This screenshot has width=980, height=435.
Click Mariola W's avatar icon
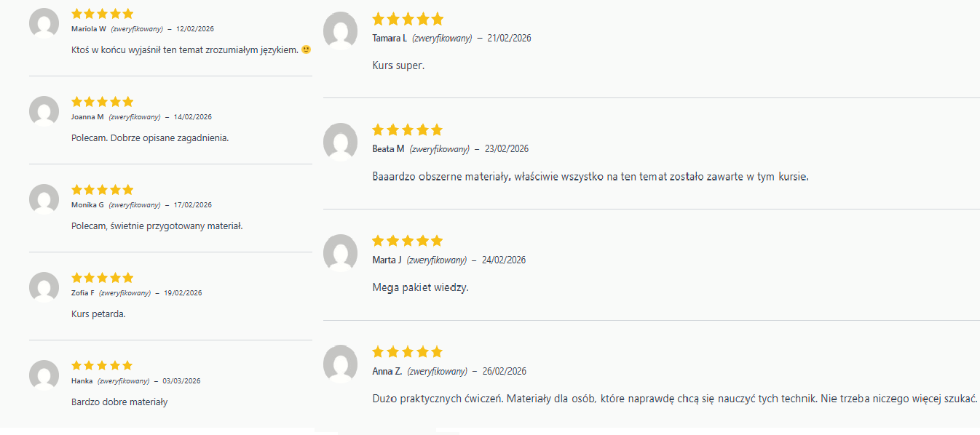click(x=44, y=23)
